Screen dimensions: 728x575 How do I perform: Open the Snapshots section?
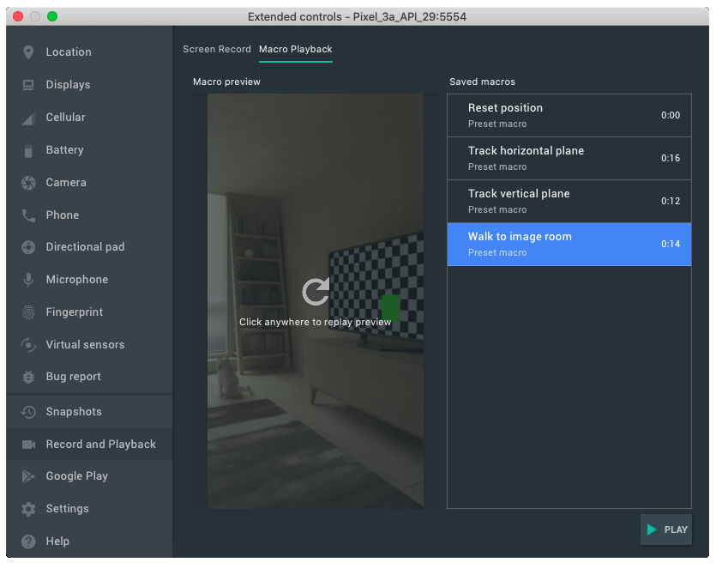[74, 412]
